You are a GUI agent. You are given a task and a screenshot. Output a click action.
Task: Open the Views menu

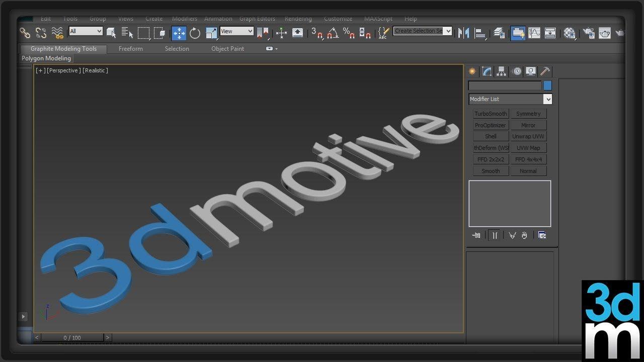(x=126, y=19)
